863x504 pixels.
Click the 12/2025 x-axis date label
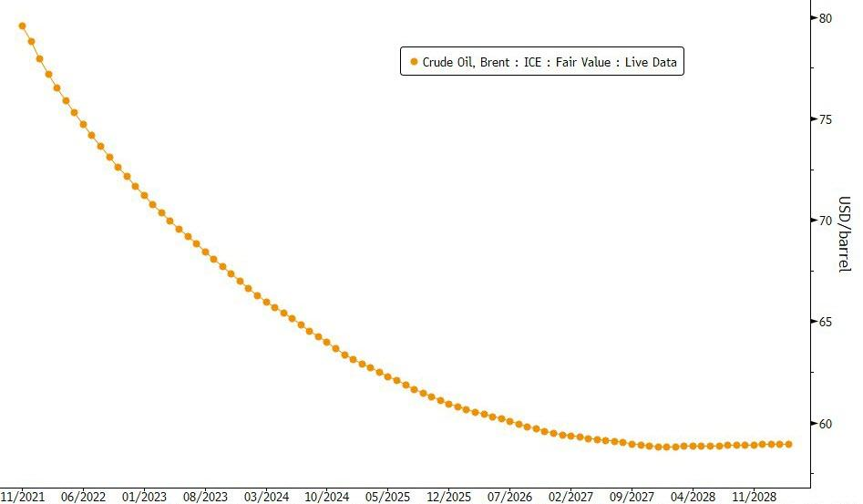point(449,497)
